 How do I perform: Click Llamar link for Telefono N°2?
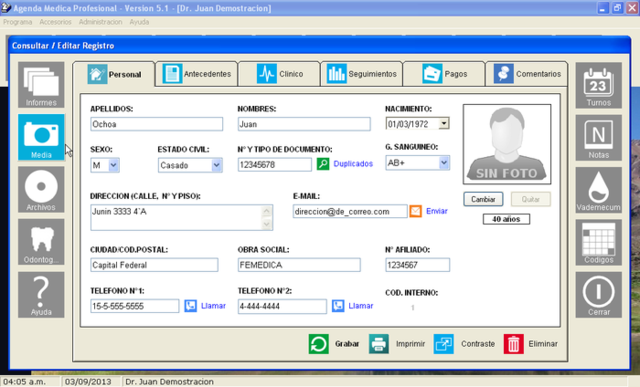point(361,306)
